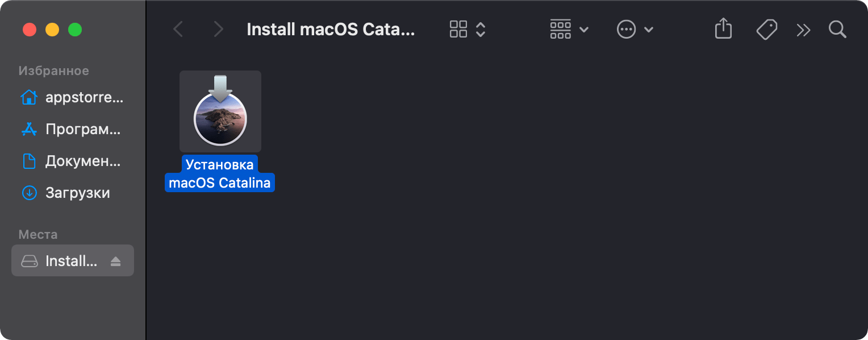The image size is (868, 340).
Task: Eject the Install macOS volume
Action: coord(116,261)
